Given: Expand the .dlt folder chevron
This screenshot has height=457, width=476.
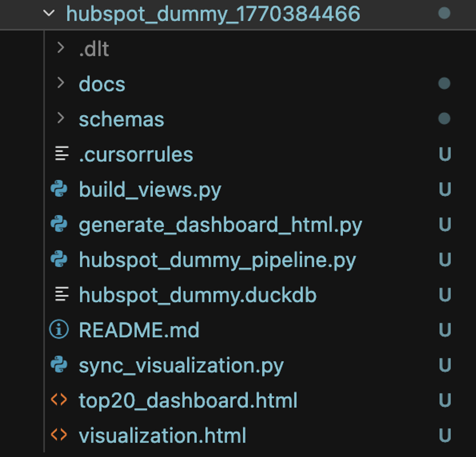Looking at the screenshot, I should [61, 48].
